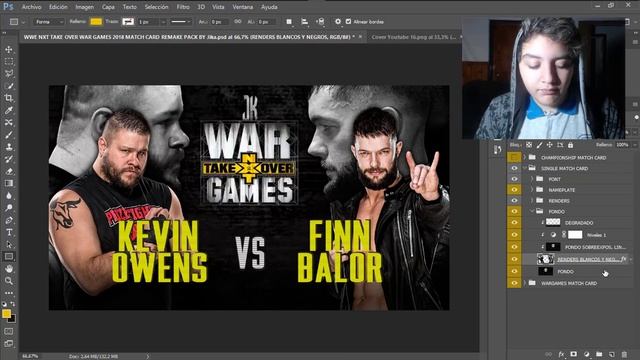640x360 pixels.
Task: Collapse the FONDO group
Action: click(x=532, y=211)
